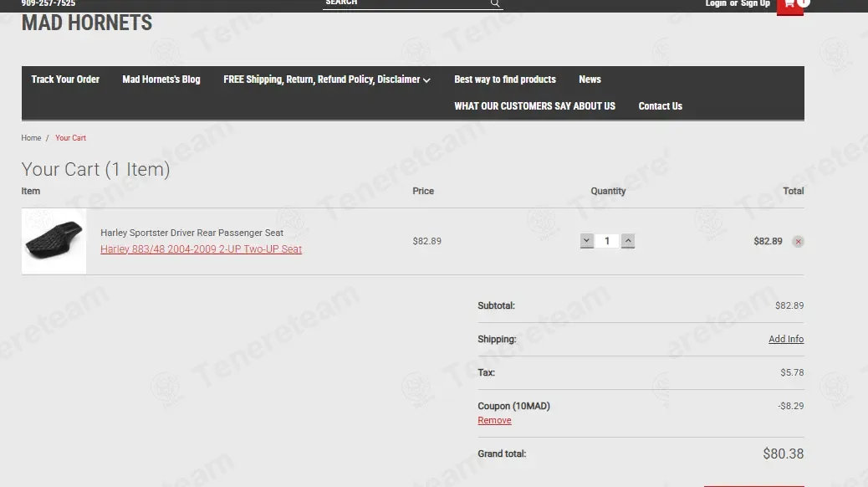Click the quantity field showing 1

coord(607,241)
